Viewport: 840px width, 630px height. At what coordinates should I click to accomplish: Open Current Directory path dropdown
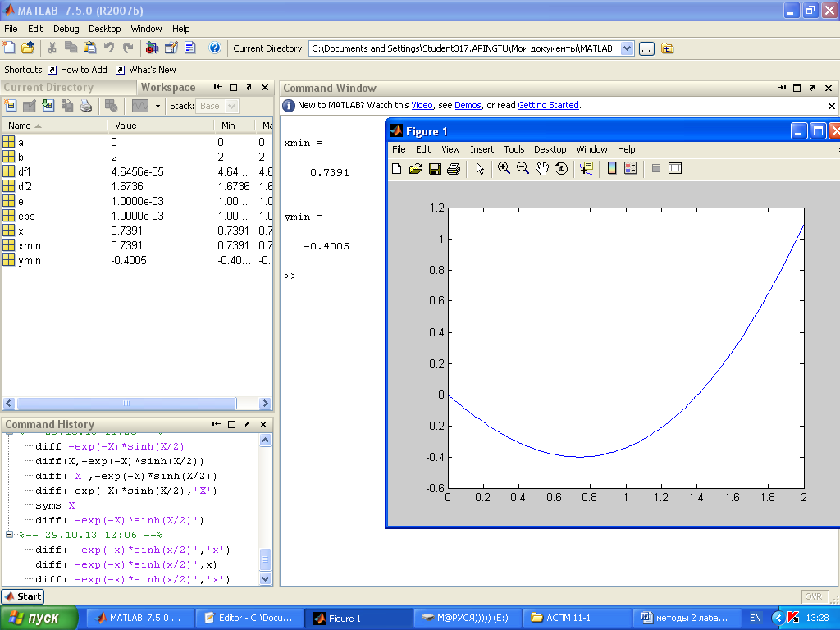[628, 48]
